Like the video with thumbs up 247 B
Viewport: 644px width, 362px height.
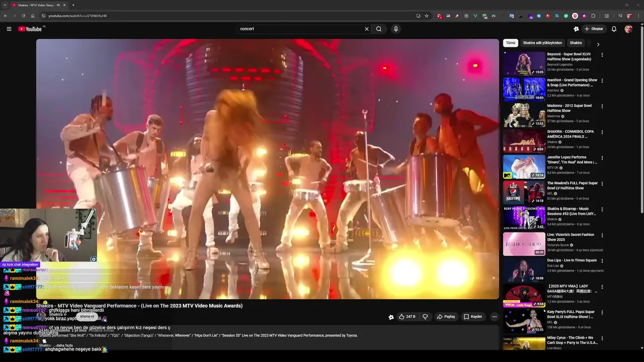407,317
